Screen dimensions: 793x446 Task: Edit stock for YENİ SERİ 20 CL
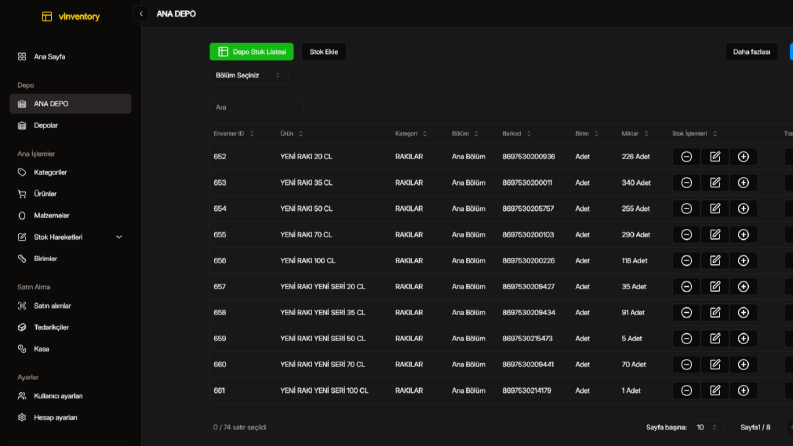point(715,287)
